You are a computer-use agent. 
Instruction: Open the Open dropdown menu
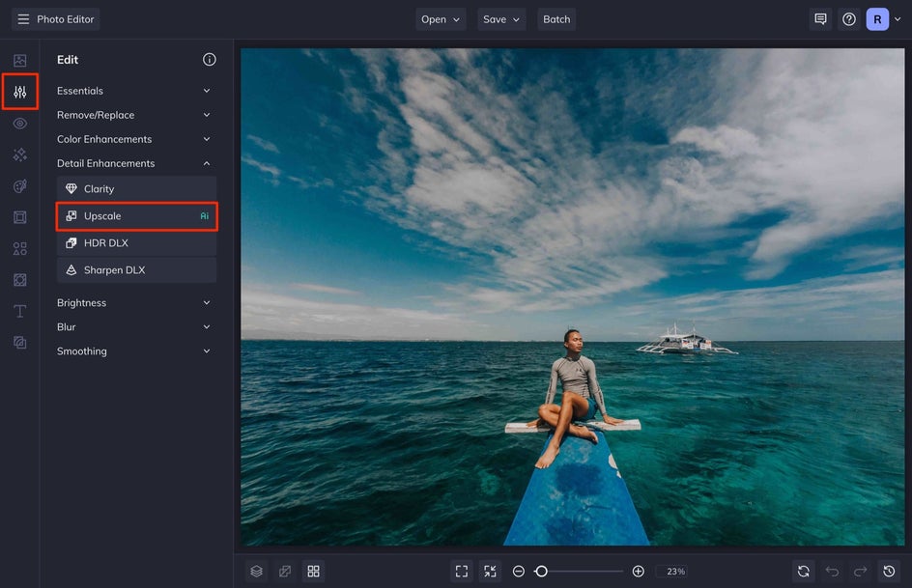(441, 19)
